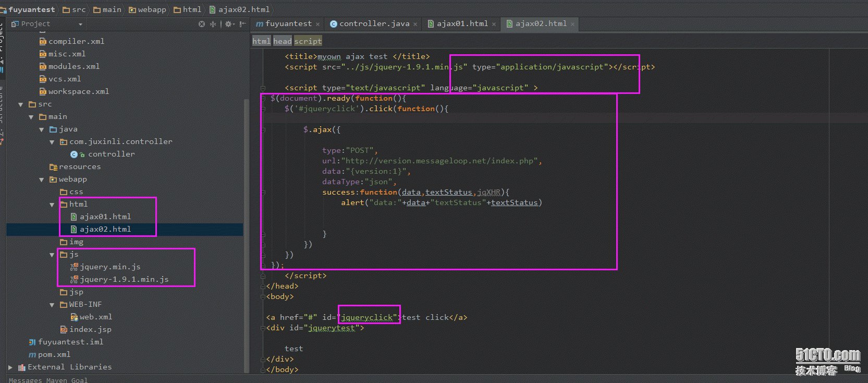Select web.xml in project tree
The width and height of the screenshot is (868, 383).
91,317
